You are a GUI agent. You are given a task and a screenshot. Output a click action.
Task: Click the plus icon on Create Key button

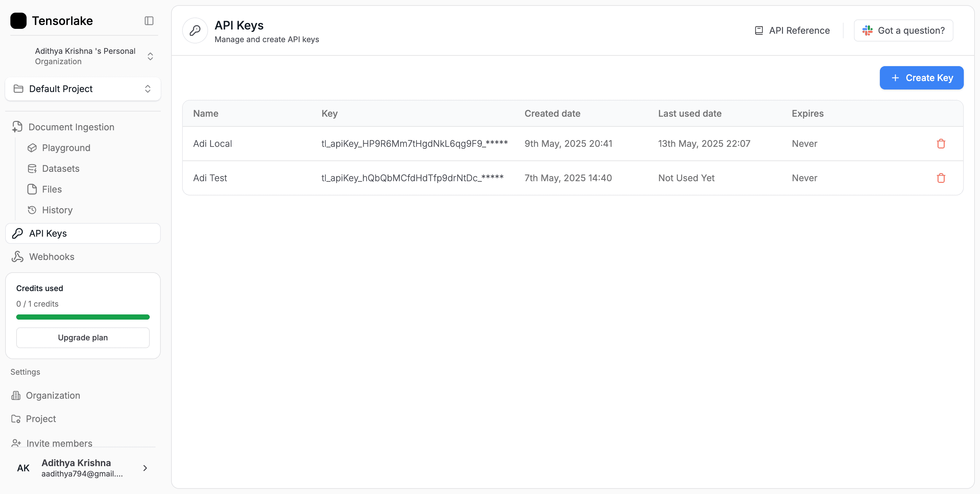click(895, 78)
